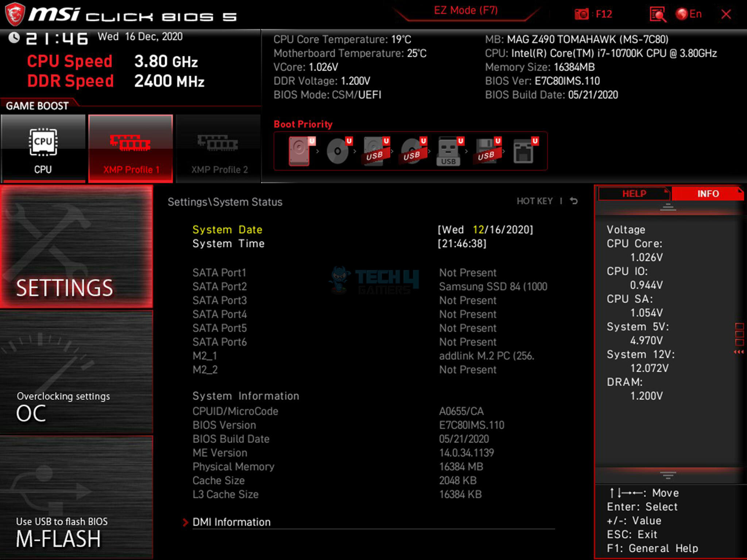
Task: Switch to EZ Mode (F7)
Action: [x=466, y=11]
